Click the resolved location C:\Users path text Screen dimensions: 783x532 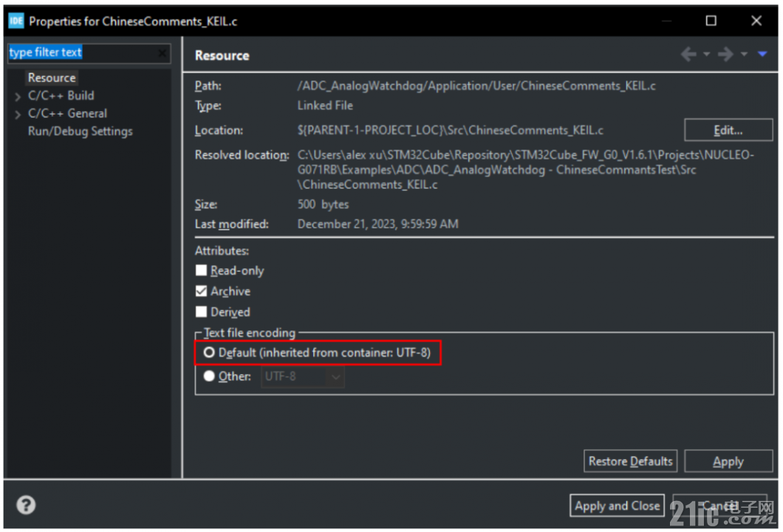(525, 170)
